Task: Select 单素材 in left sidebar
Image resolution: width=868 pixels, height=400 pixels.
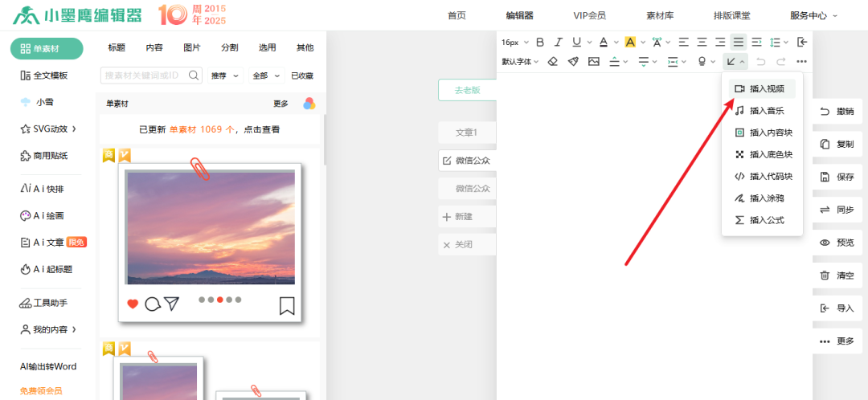Action: click(47, 49)
